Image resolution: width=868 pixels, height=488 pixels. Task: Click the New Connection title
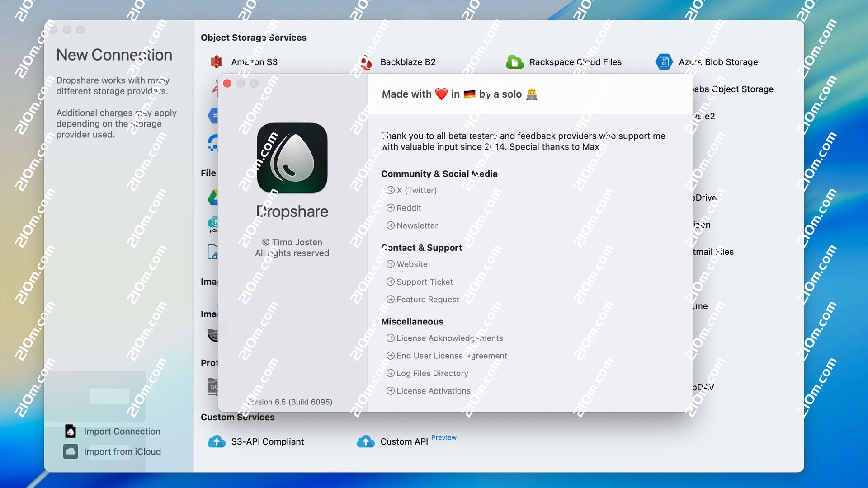point(114,55)
